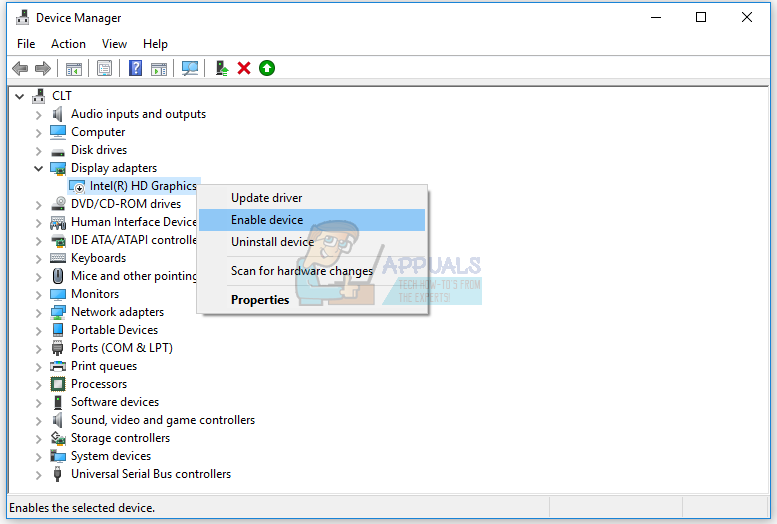
Task: Expand the Keyboards chevron
Action: tap(39, 259)
